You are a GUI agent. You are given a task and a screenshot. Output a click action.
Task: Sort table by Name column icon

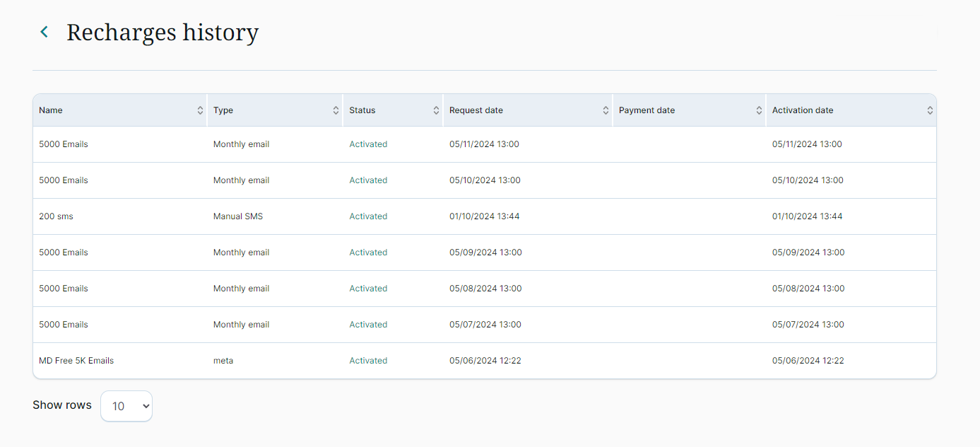coord(200,110)
